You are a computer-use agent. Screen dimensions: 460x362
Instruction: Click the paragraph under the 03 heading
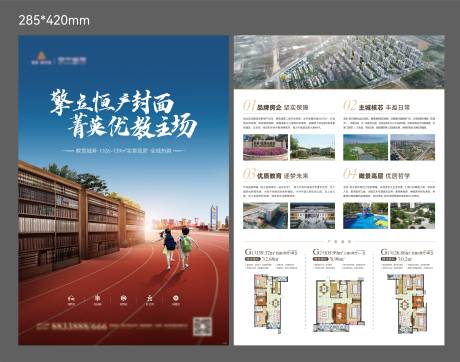click(289, 191)
